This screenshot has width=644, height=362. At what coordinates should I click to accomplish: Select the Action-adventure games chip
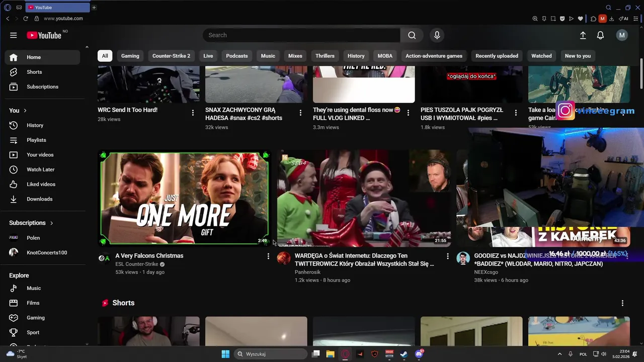434,56
